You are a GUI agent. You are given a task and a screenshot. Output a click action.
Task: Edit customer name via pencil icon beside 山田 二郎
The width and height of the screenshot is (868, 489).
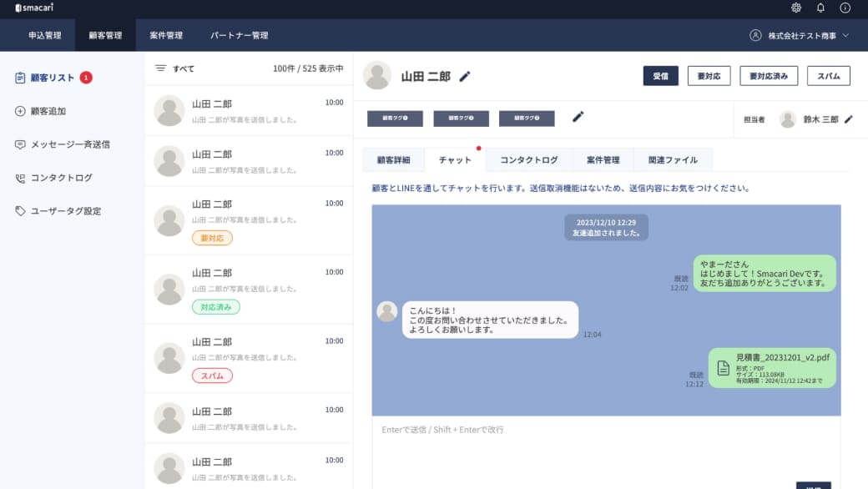(466, 76)
